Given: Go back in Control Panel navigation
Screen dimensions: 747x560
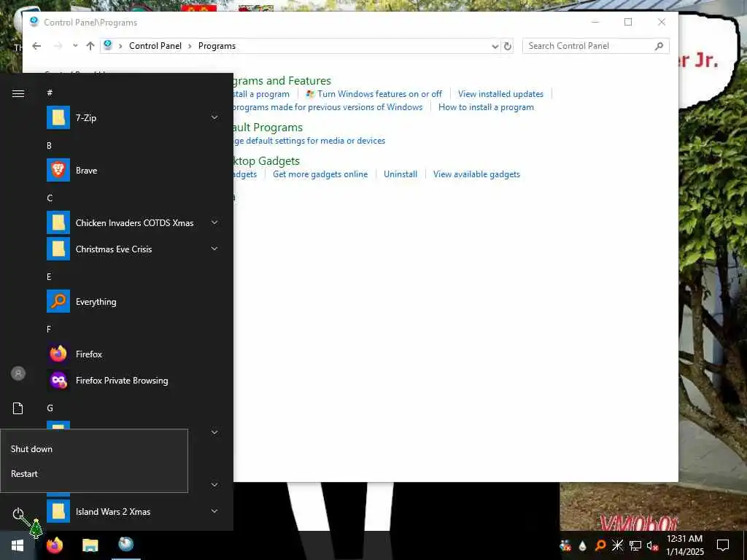Looking at the screenshot, I should pos(36,46).
